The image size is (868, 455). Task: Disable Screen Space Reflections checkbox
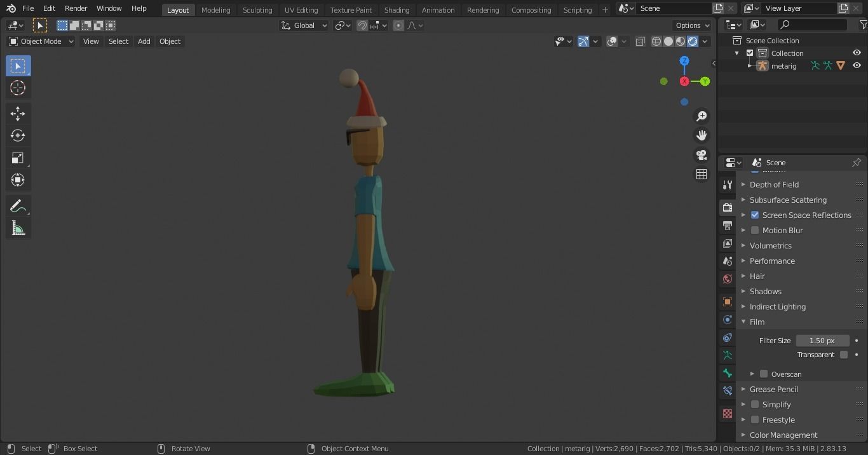[x=755, y=215]
